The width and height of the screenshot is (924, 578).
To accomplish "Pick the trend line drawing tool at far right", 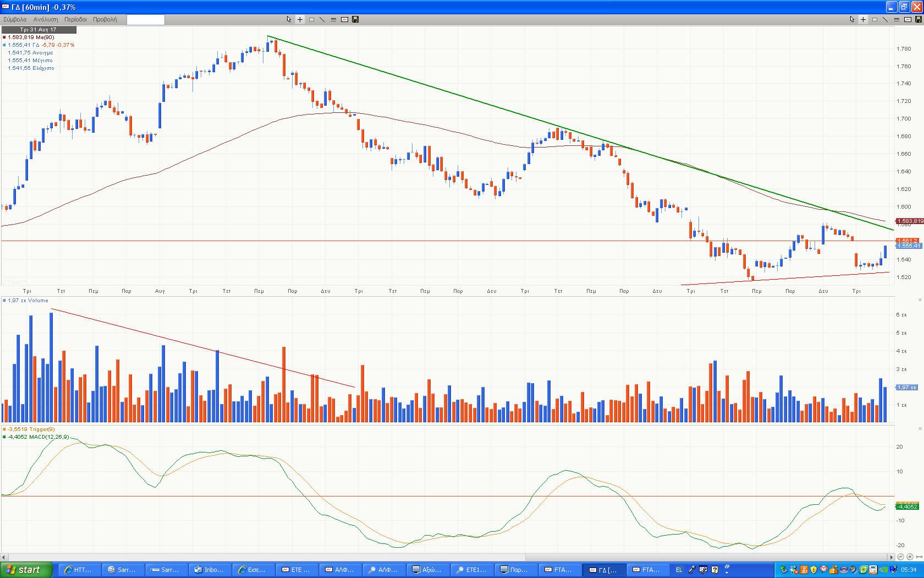I will (885, 19).
